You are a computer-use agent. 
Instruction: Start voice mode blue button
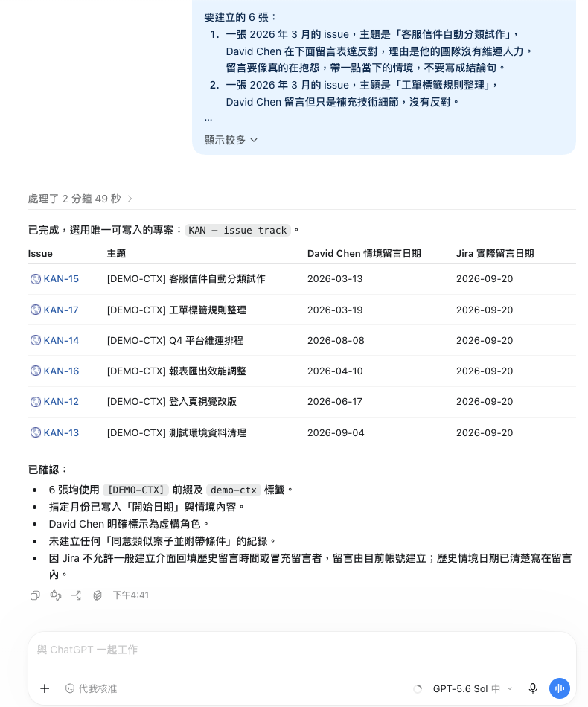tap(560, 688)
